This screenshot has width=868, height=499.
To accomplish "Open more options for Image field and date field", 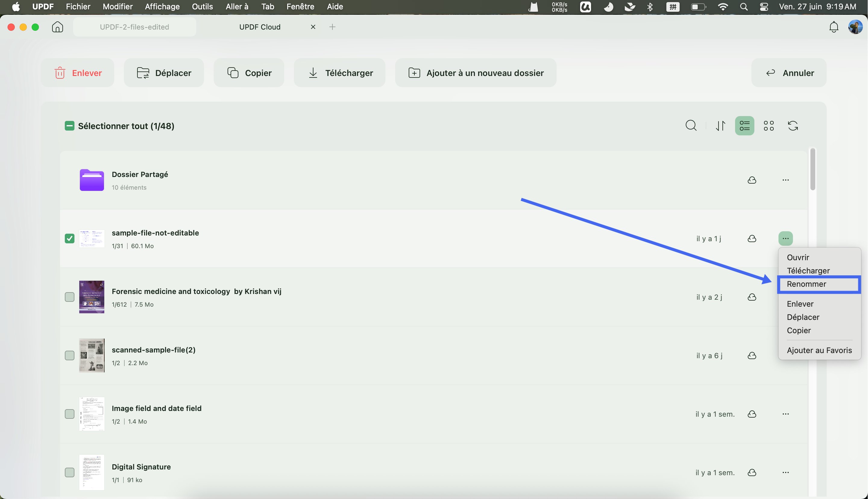I will (785, 414).
